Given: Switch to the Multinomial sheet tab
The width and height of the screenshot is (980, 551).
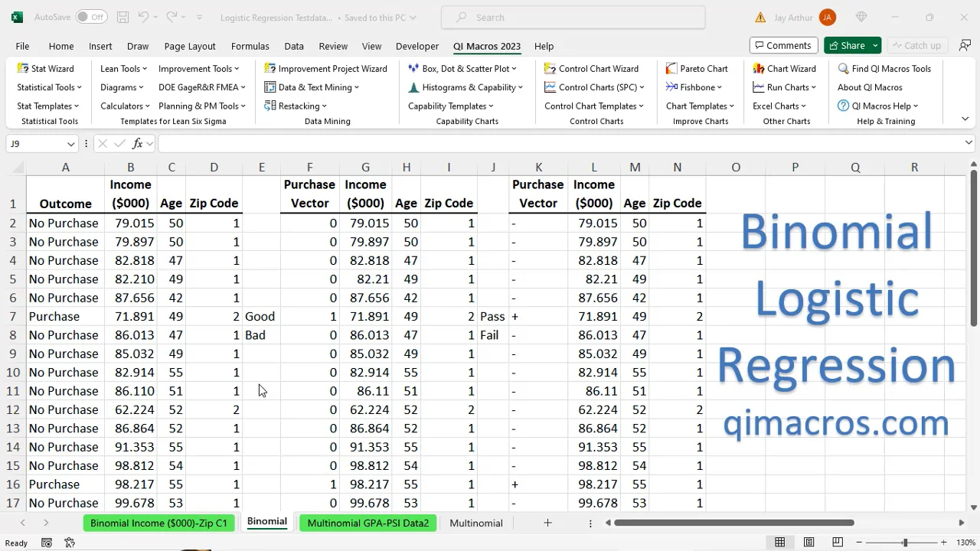Looking at the screenshot, I should (475, 523).
